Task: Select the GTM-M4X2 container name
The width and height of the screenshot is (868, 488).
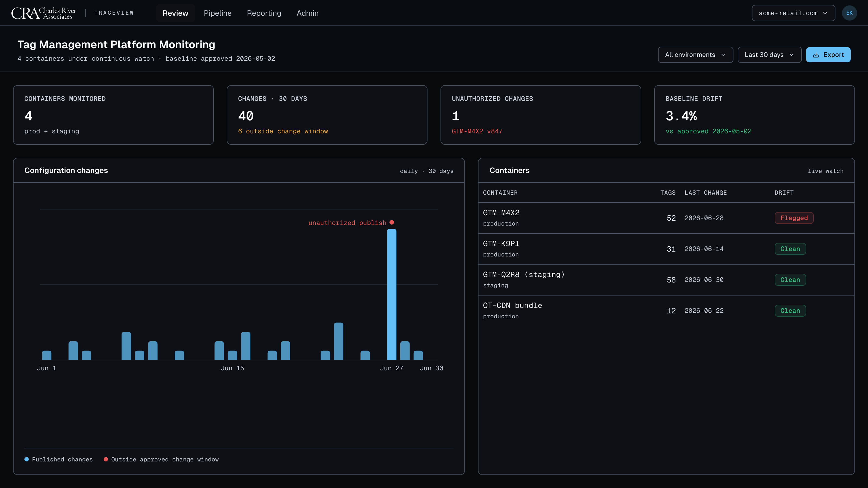Action: coord(501,213)
